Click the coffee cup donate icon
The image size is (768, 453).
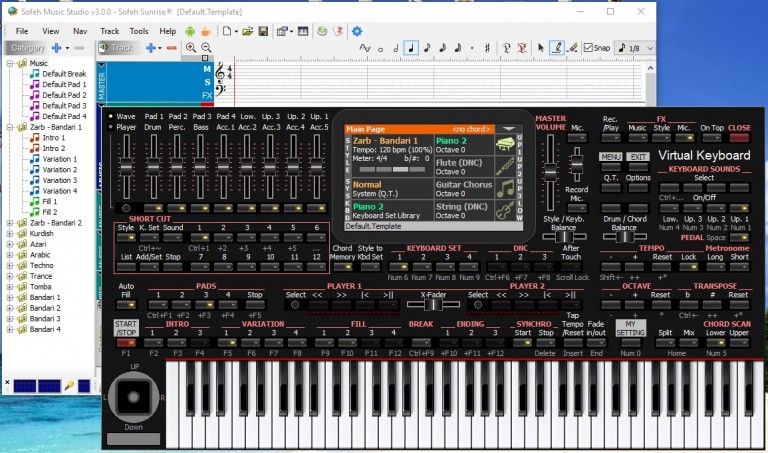206,31
